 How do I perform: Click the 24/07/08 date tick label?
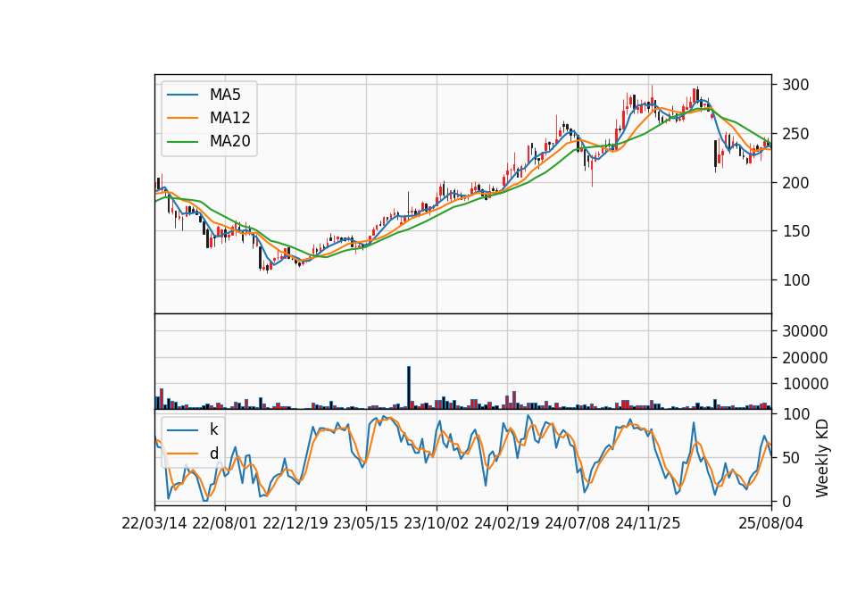point(578,523)
